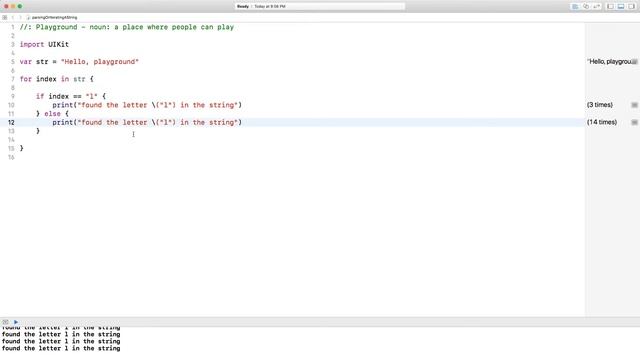Zoom the window with the green button
640x360 pixels.
[20, 7]
